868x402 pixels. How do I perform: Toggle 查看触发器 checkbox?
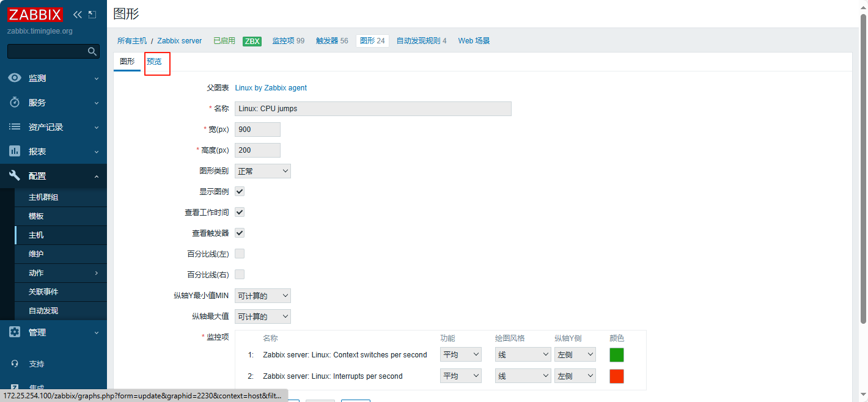[x=240, y=233]
